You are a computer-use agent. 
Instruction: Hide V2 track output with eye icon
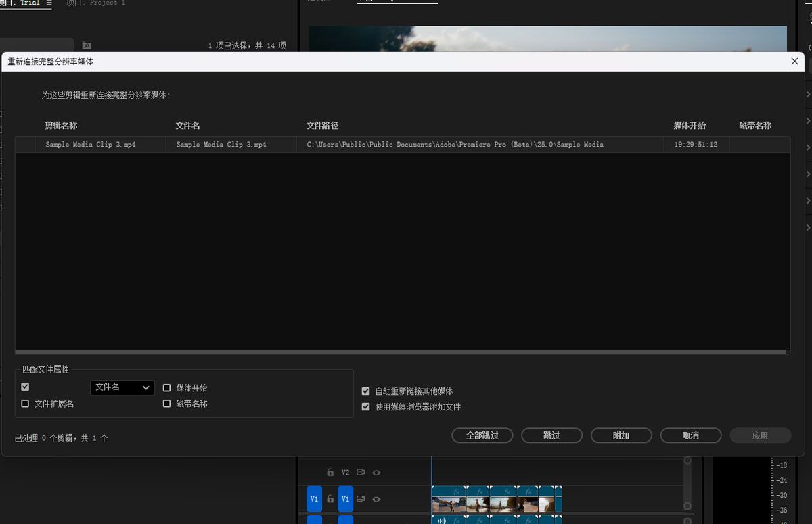[376, 473]
